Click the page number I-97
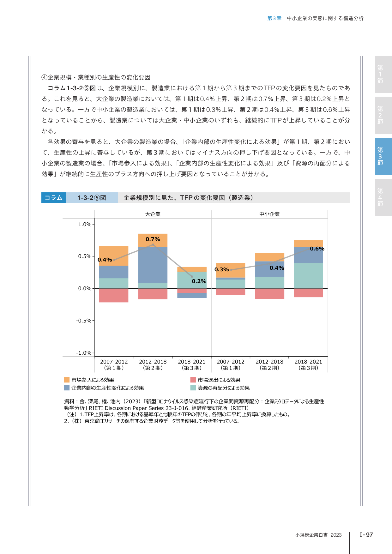This screenshot has width=392, height=554. (366, 535)
